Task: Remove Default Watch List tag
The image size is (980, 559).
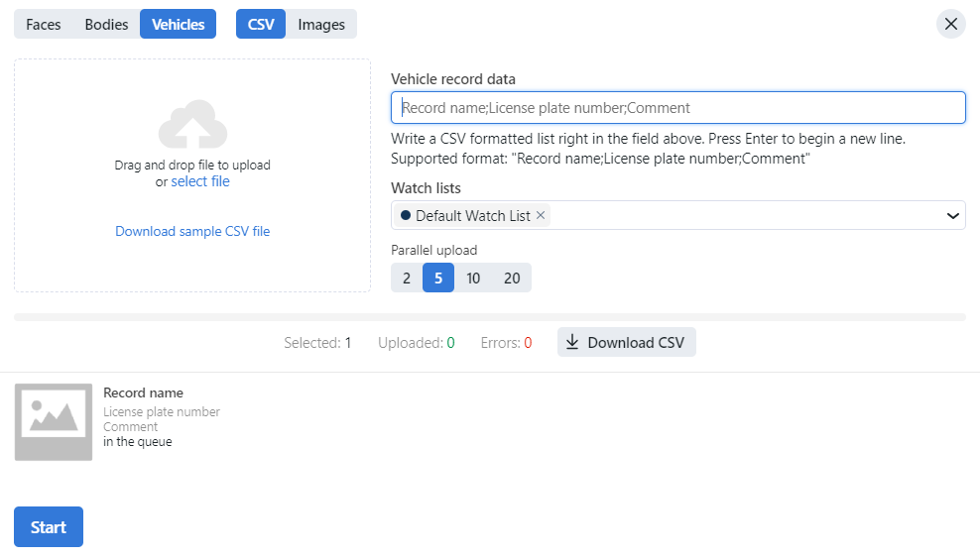Action: pyautogui.click(x=541, y=215)
